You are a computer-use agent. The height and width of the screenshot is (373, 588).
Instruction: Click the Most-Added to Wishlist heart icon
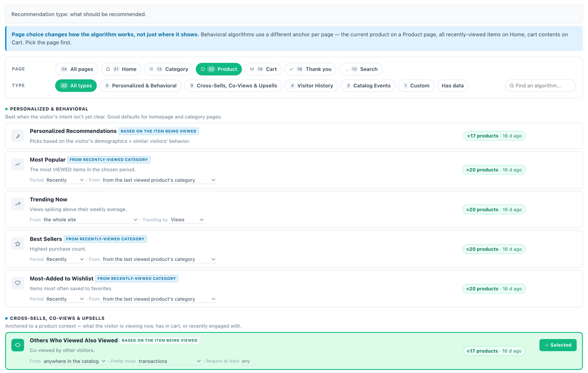18,283
